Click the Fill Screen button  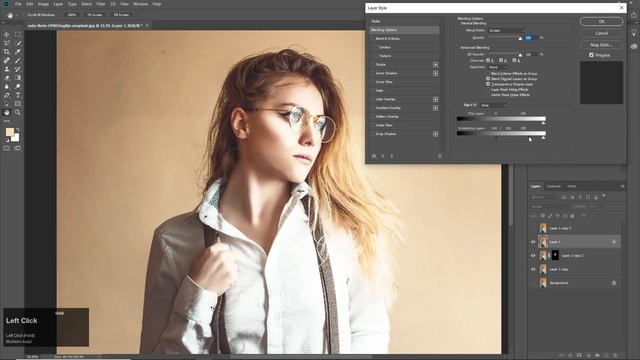121,15
